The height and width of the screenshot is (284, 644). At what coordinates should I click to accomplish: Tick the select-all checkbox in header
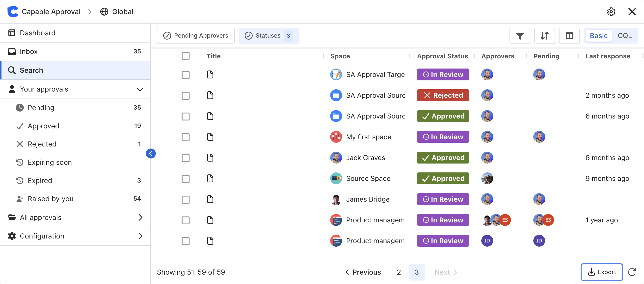186,56
